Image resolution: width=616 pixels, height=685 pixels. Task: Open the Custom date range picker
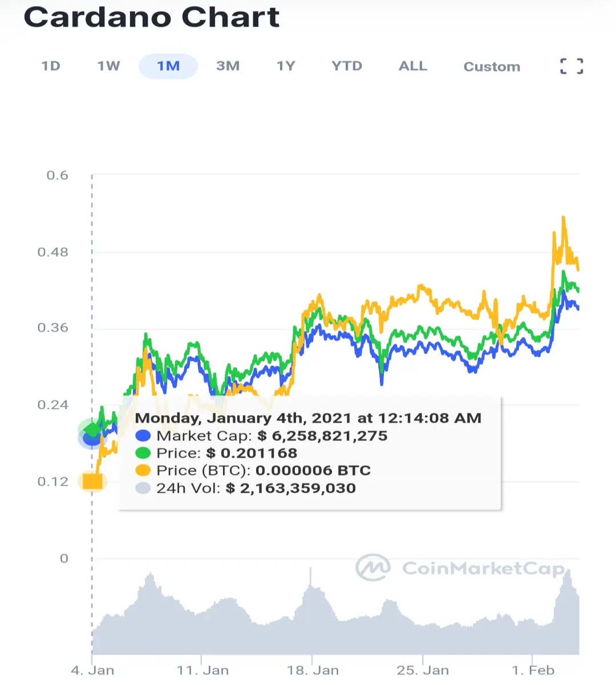coord(492,67)
